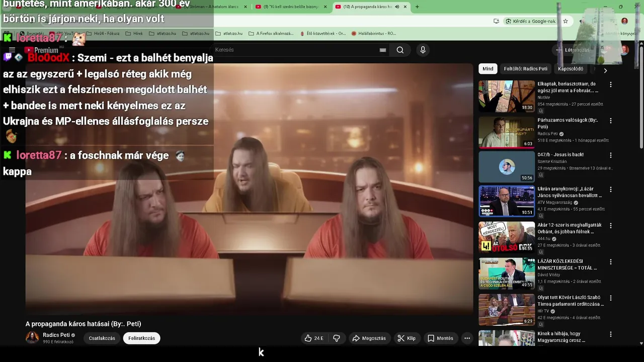Open the Élő közvetítések bookmark
Viewport: 644px width, 362px height.
point(323,34)
